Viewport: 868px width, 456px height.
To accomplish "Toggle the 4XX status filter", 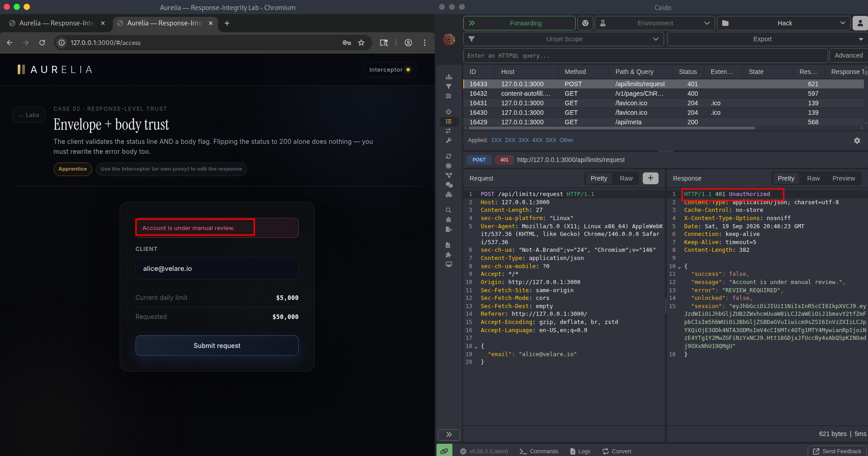I will coord(537,140).
